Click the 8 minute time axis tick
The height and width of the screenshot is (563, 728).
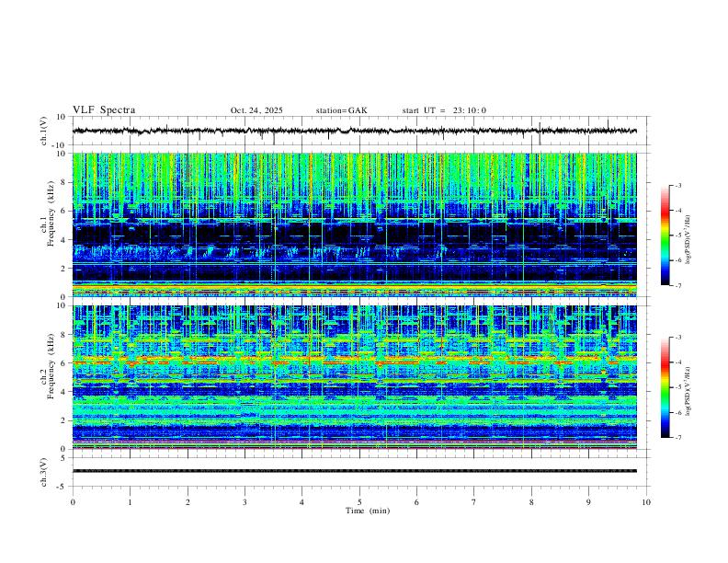[531, 502]
